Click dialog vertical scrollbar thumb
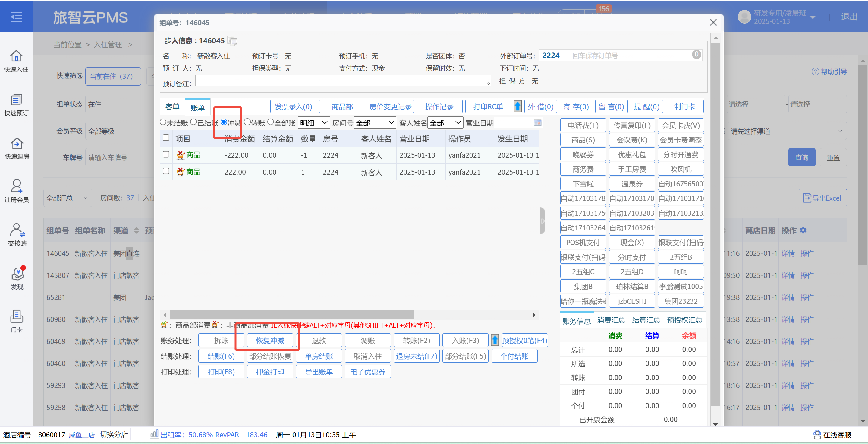 pyautogui.click(x=716, y=224)
